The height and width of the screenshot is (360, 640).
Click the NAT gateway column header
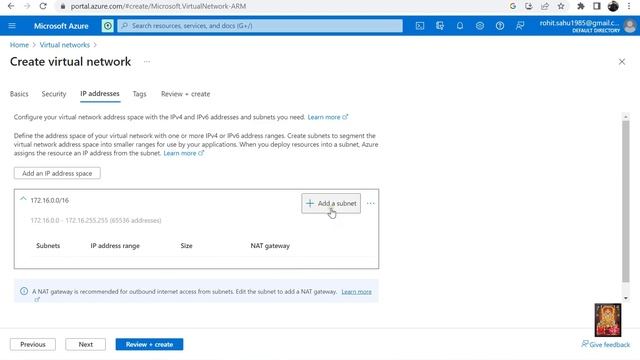point(270,246)
